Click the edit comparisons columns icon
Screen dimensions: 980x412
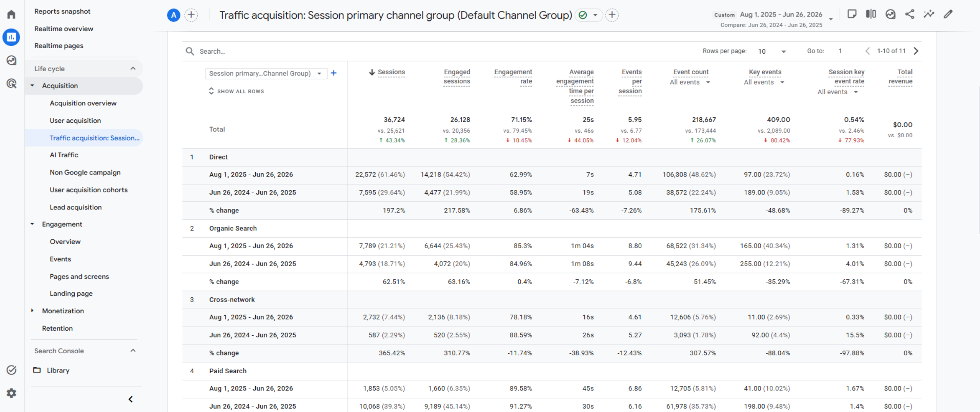tap(871, 14)
